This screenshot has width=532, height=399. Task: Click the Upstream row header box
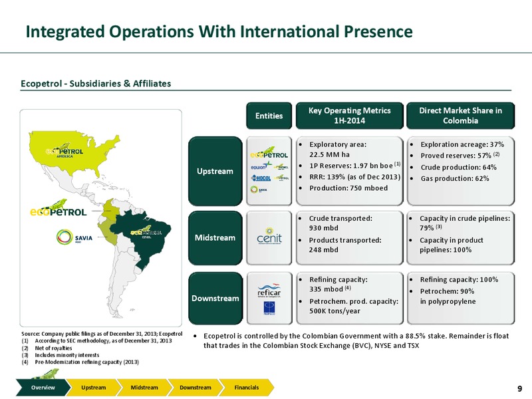coord(215,171)
